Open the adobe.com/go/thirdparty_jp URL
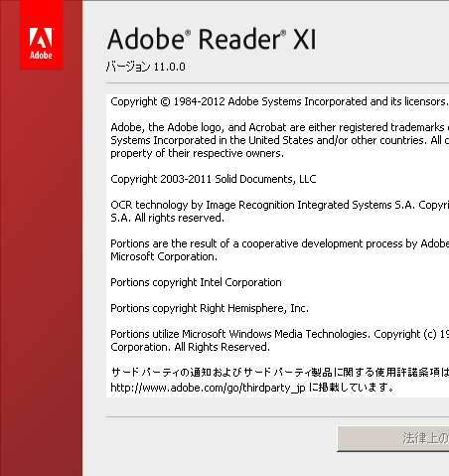The height and width of the screenshot is (476, 449). tap(208, 388)
